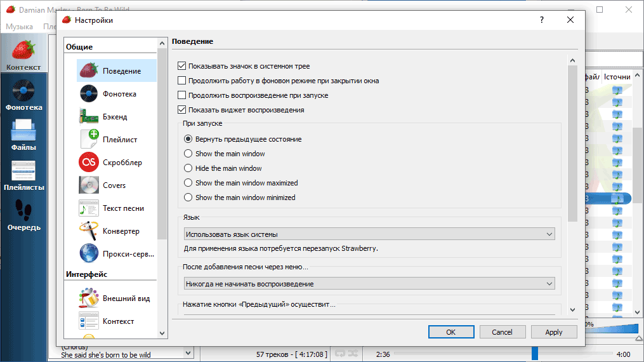Toggle Показать виджет воспроизведения checkbox
Viewport: 644px width, 362px height.
(x=181, y=110)
